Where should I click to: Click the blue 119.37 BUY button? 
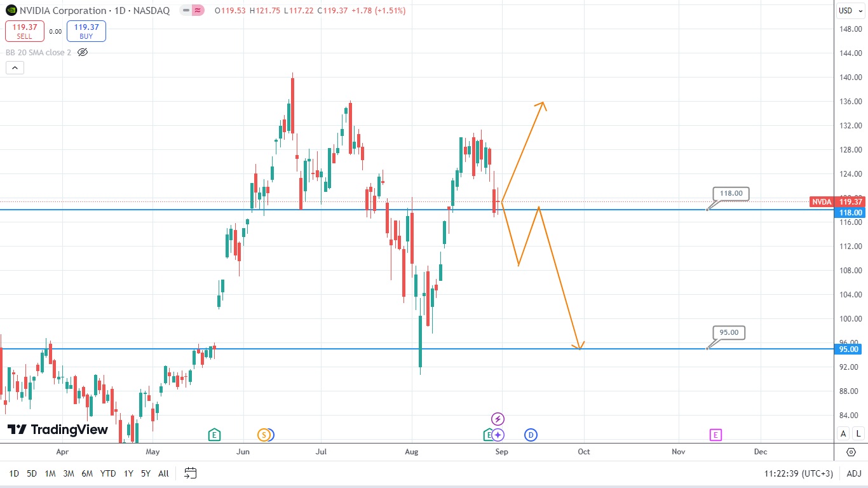pos(86,31)
